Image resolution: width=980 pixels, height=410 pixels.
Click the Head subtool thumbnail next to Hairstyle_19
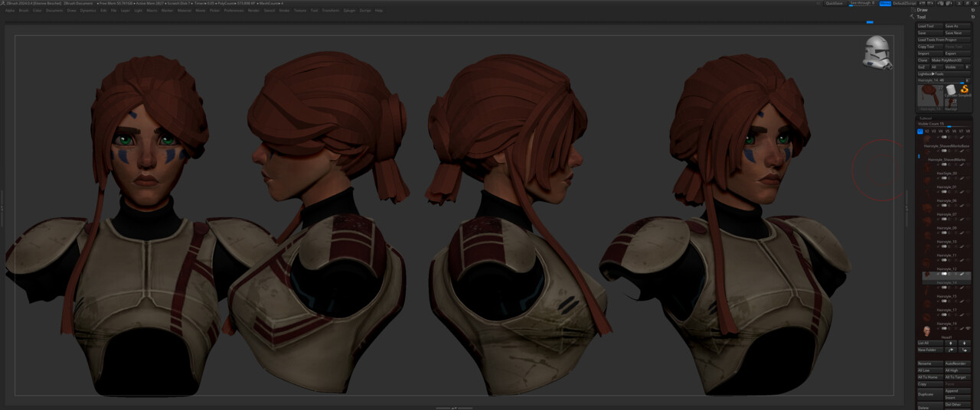coord(926,330)
